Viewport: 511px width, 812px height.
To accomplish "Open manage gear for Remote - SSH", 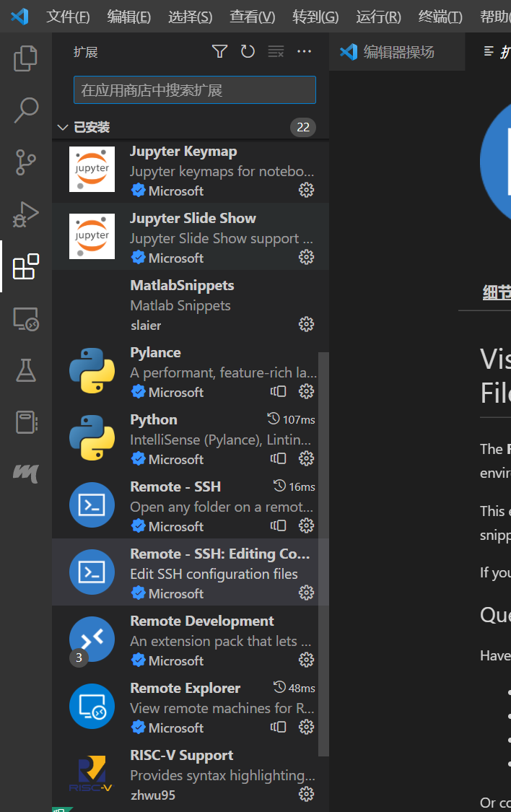I will [306, 525].
